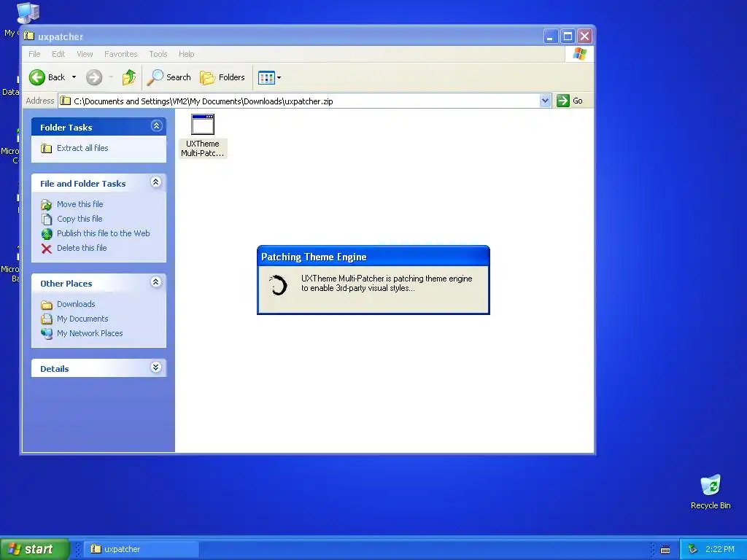Minimize the uxpatcher window

[550, 36]
